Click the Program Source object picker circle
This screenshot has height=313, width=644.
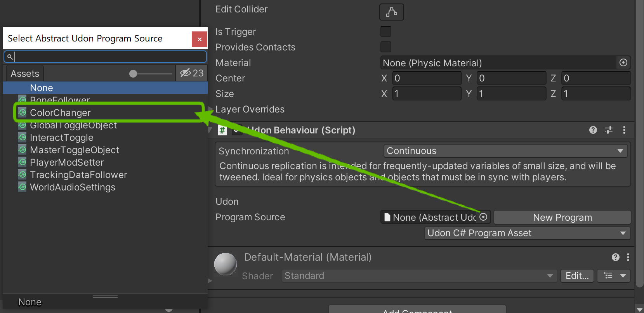(483, 217)
